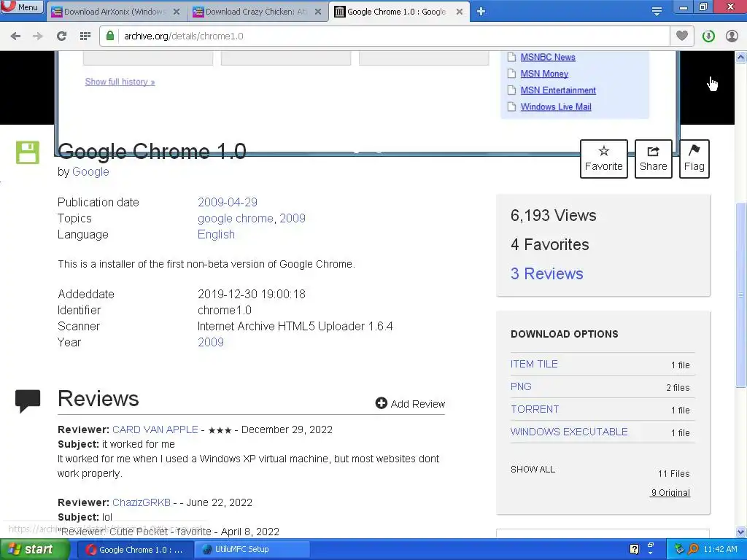This screenshot has height=560, width=747.
Task: Open the downloads icon in toolbar
Action: (x=708, y=36)
